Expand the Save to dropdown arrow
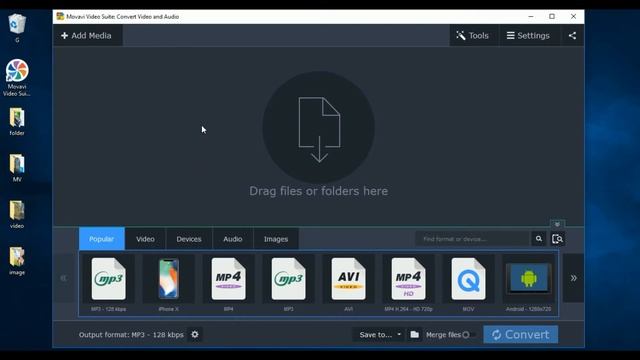Image resolution: width=640 pixels, height=360 pixels. click(399, 335)
